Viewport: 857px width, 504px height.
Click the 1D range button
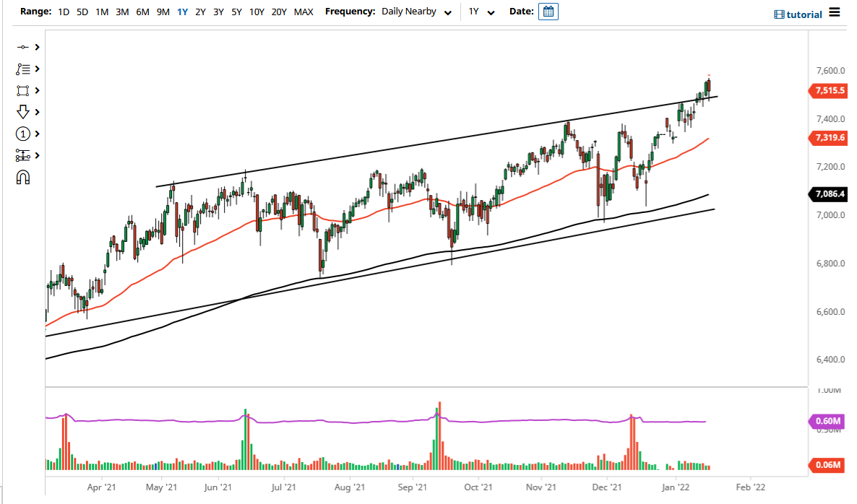[64, 12]
